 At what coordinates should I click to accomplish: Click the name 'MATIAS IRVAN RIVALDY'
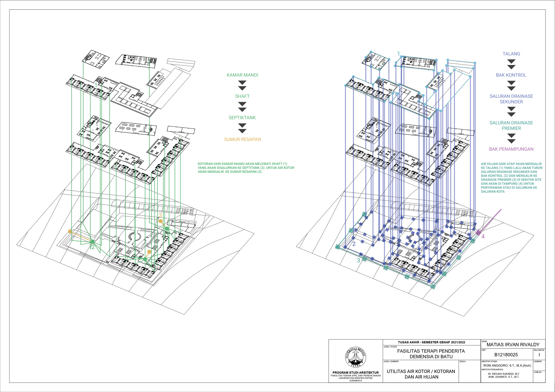point(513,345)
